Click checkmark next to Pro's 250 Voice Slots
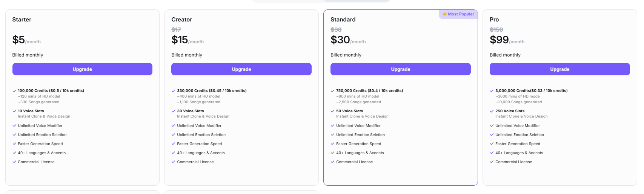Screen dimensions: 644x194 pos(492,111)
